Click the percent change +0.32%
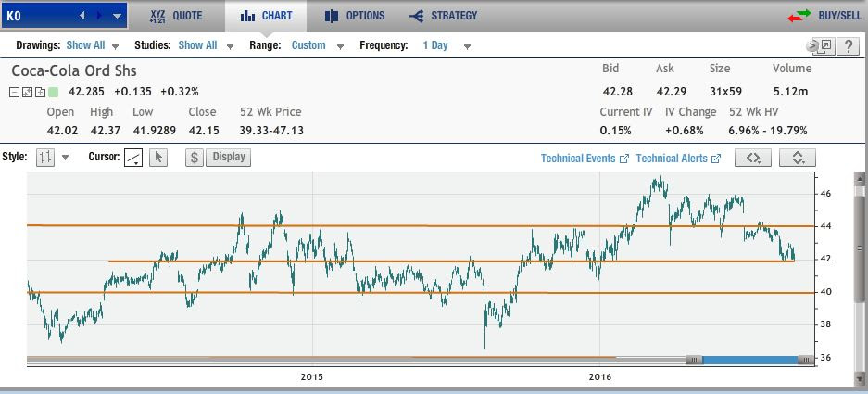 pyautogui.click(x=180, y=92)
